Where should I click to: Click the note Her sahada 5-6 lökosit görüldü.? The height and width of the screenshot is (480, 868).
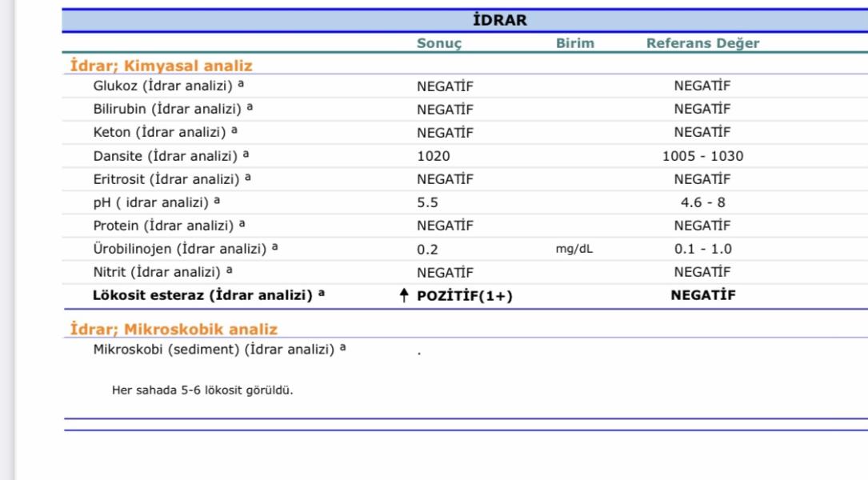click(202, 390)
